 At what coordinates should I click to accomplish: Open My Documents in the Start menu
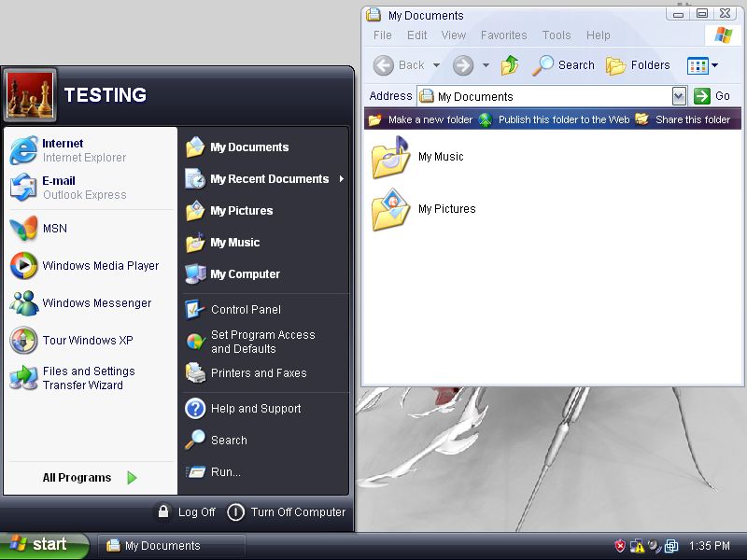point(264,147)
